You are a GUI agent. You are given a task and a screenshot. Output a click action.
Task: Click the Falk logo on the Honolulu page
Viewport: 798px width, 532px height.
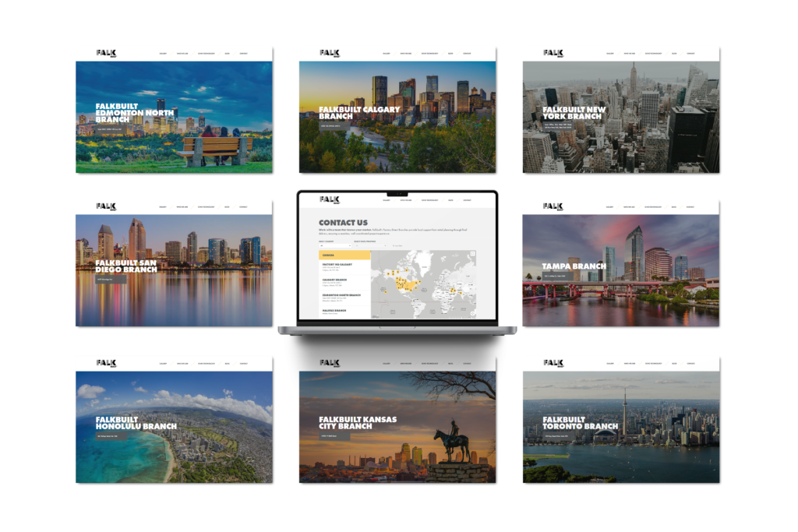(106, 363)
